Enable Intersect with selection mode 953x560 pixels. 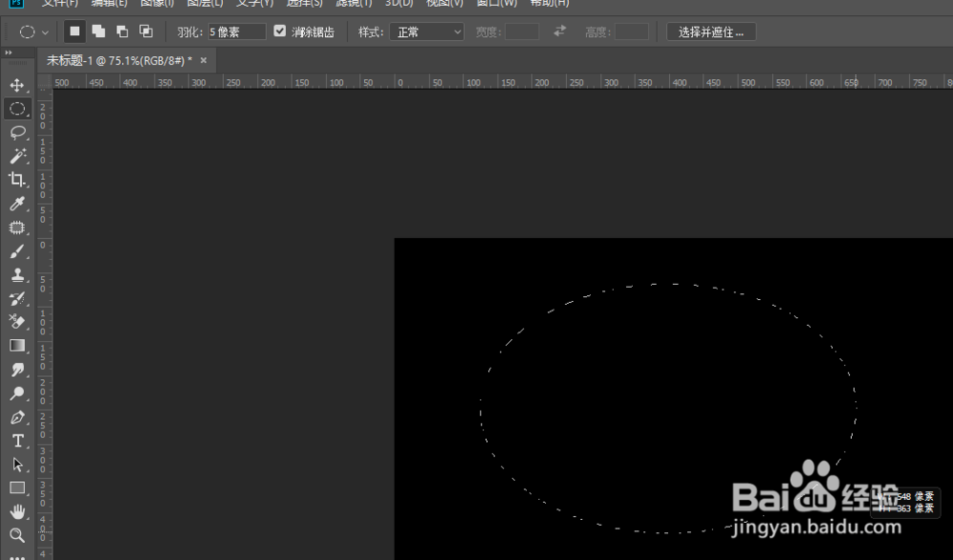[x=146, y=31]
